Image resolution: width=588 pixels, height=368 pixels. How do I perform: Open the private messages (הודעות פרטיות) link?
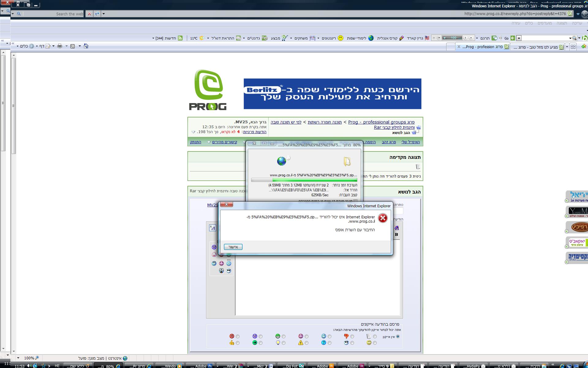(254, 132)
